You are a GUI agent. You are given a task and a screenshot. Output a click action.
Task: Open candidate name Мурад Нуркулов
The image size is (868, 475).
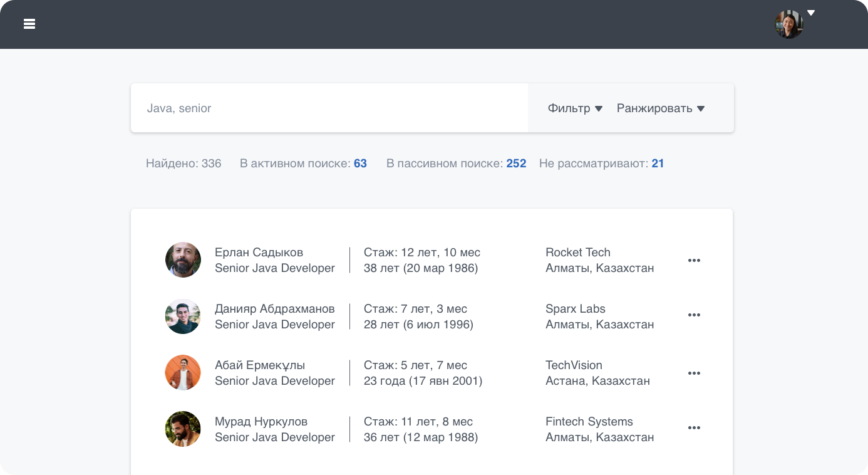click(x=261, y=422)
